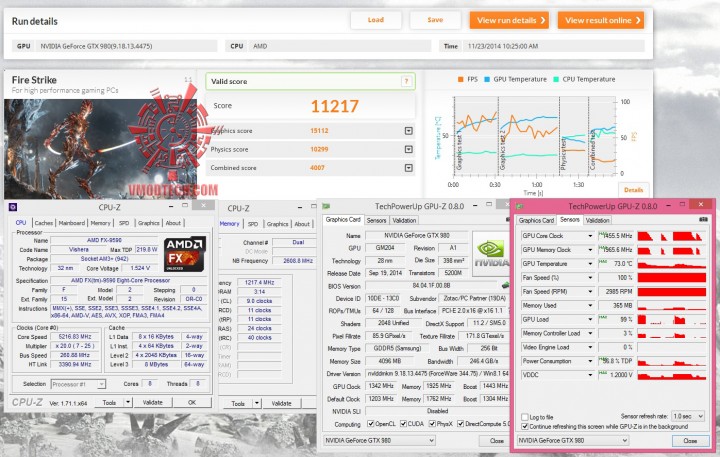Toggle the OpenCL computing checkbox
Viewport: 720px width, 457px height.
tap(370, 424)
